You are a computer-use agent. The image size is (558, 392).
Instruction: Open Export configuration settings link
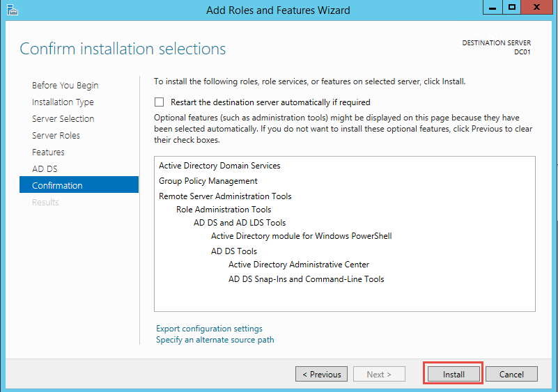coord(209,329)
